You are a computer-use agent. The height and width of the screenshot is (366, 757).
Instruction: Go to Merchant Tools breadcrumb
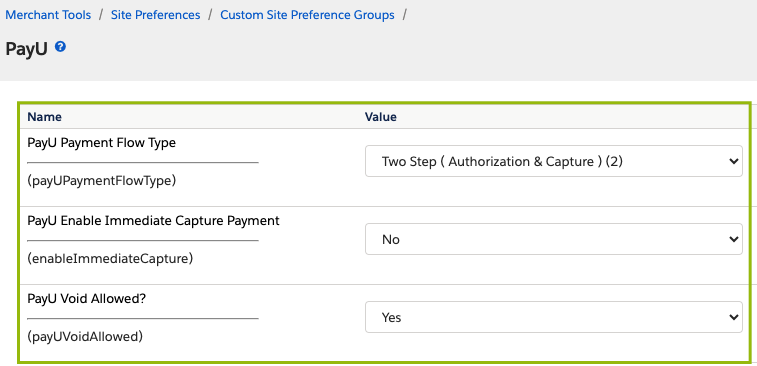point(48,15)
